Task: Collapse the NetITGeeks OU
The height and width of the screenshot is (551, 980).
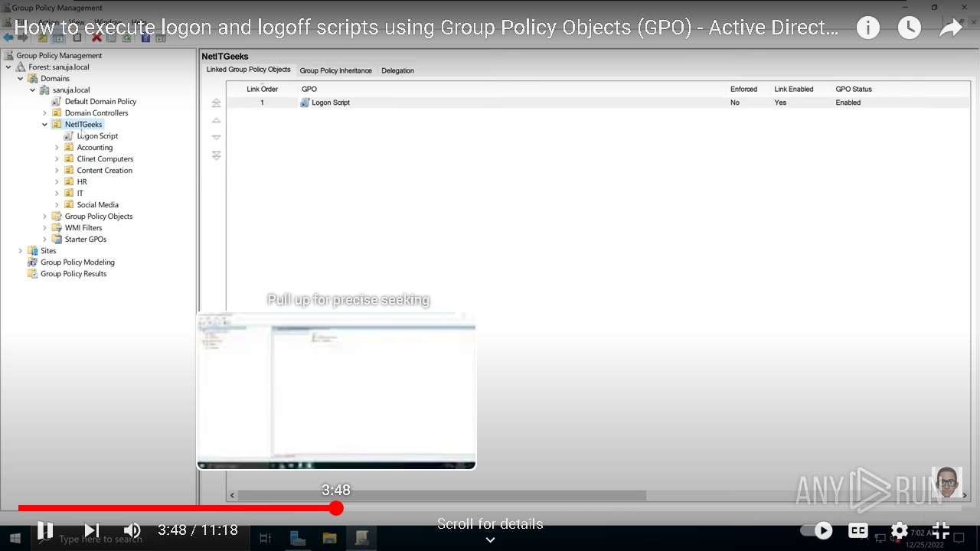Action: 45,125
